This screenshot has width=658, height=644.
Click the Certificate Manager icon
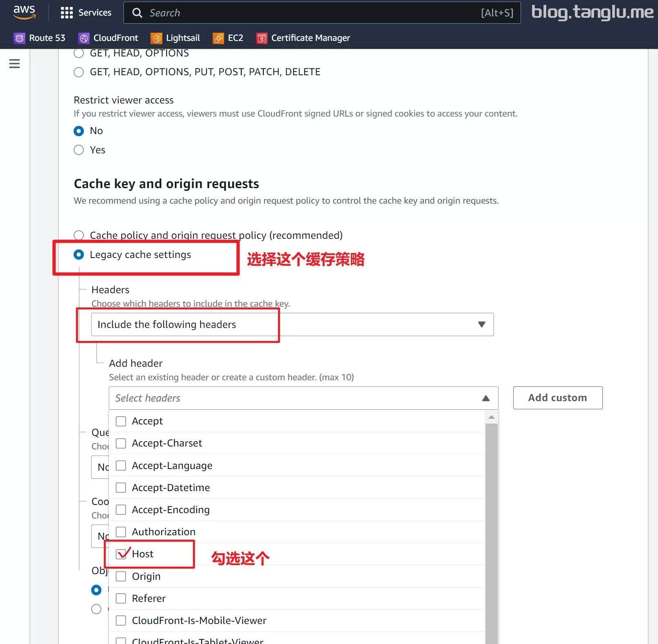(262, 38)
